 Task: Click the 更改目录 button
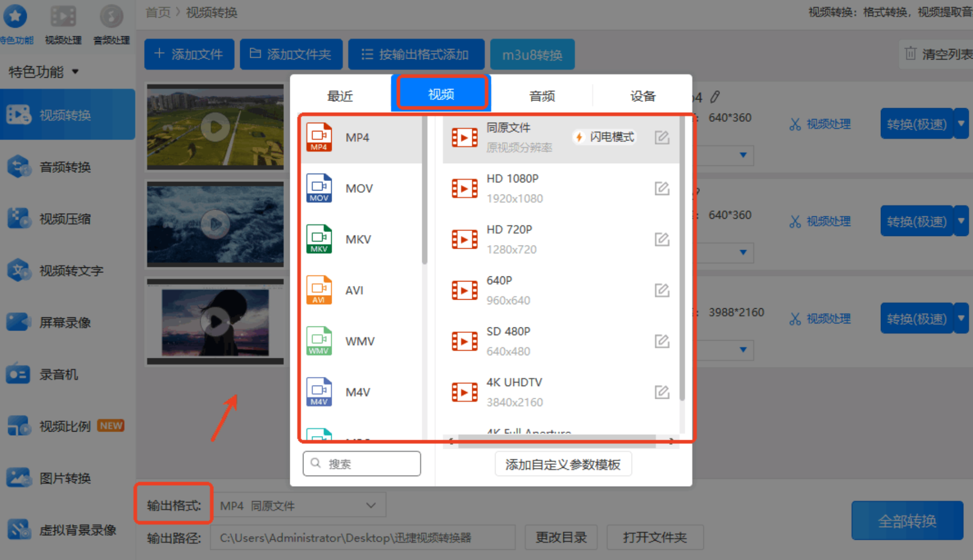point(561,537)
